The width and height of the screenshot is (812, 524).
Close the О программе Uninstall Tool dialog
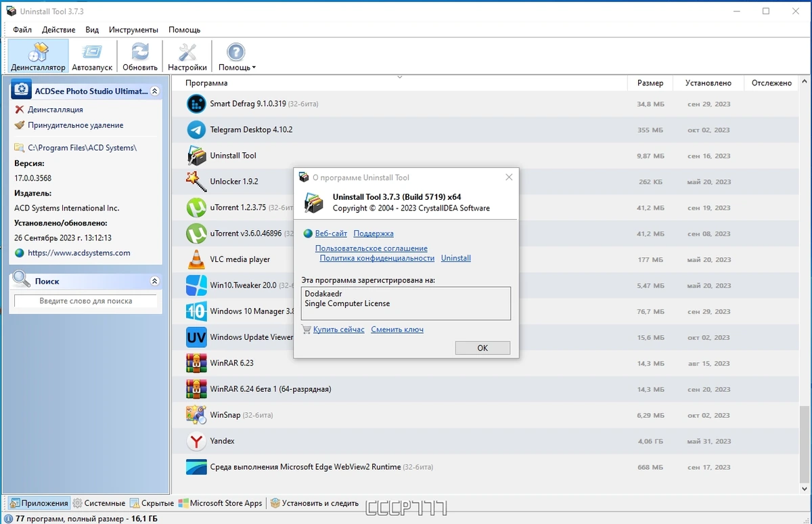point(509,177)
